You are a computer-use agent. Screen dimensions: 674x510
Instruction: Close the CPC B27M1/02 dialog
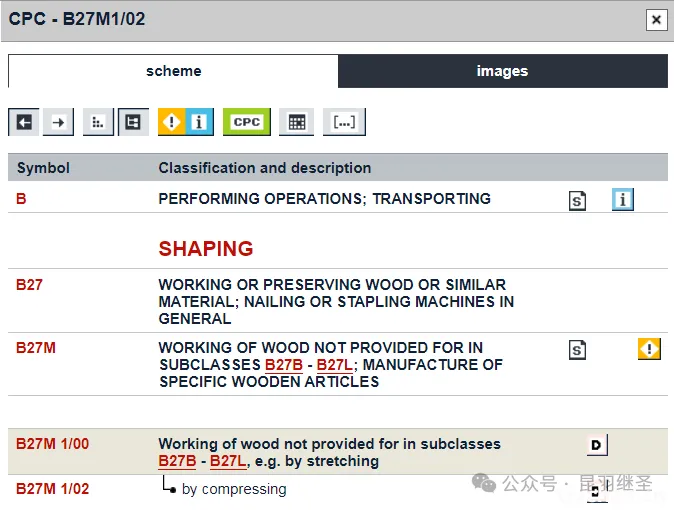pos(656,19)
